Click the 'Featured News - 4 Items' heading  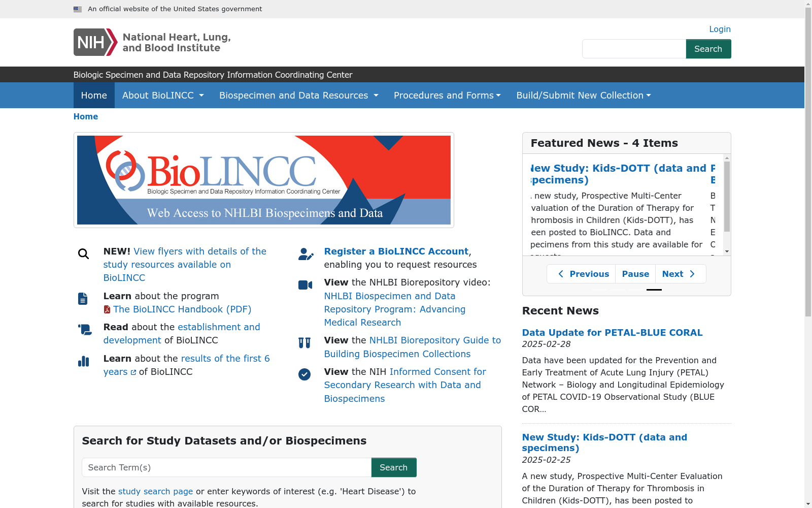[x=604, y=143]
